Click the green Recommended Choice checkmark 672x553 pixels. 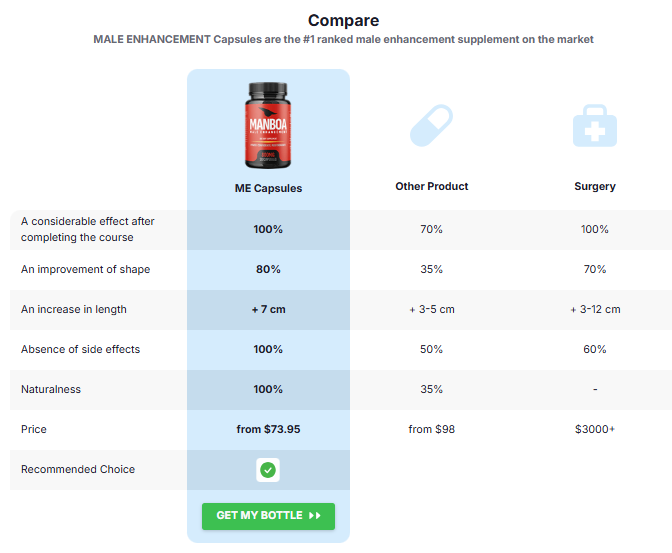coord(268,470)
